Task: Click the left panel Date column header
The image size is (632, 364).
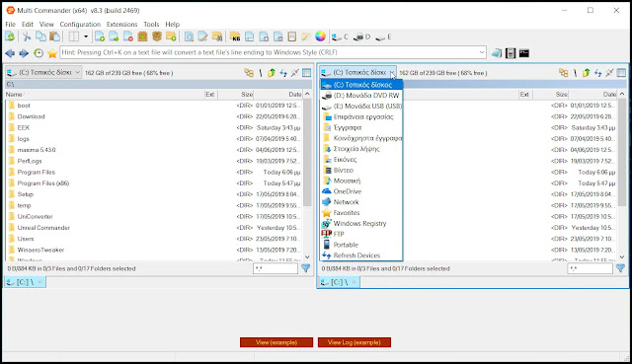Action: [278, 95]
